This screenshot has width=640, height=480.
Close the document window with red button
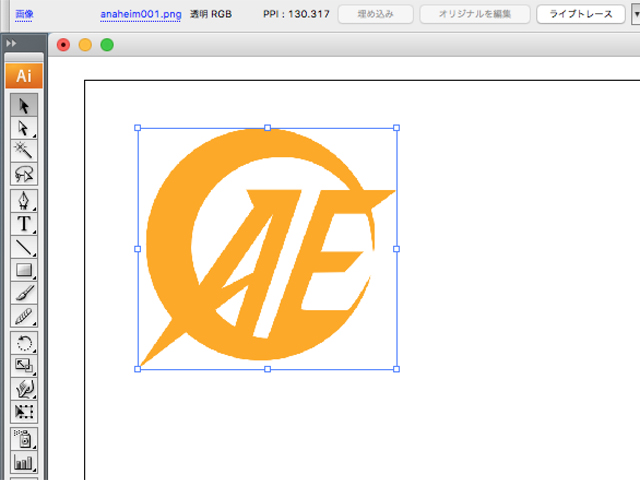coord(63,44)
